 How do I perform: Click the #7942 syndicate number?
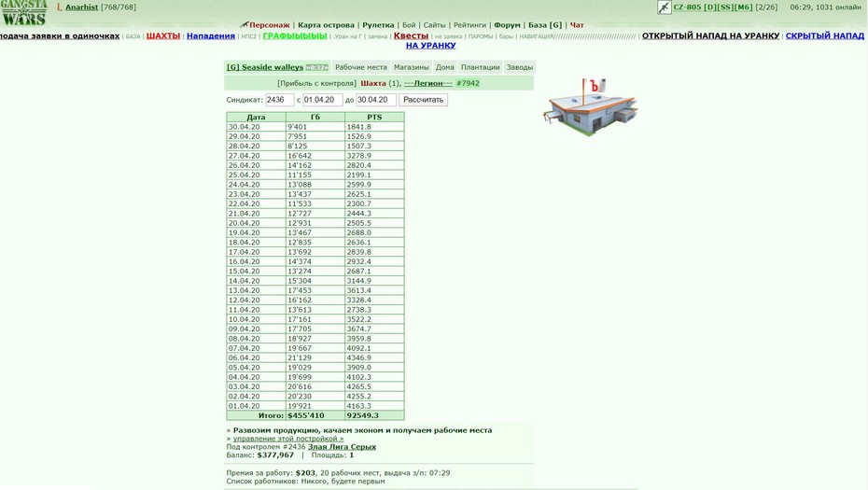468,83
